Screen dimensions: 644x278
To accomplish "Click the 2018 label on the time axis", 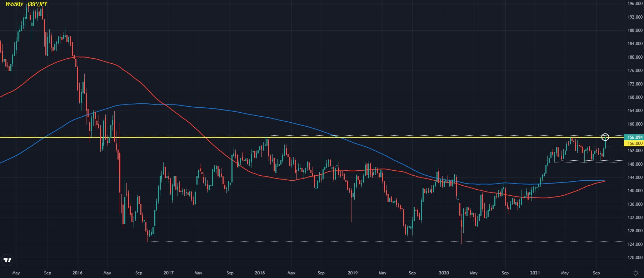I will tap(260, 273).
